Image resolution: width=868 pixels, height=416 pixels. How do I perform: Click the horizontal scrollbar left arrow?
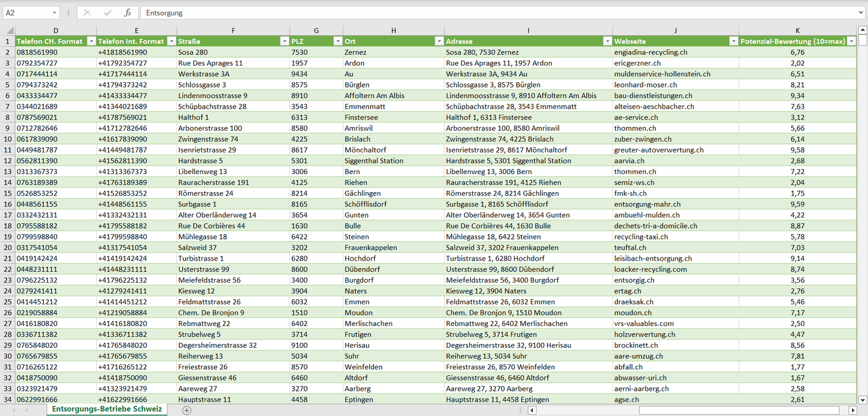pos(532,410)
